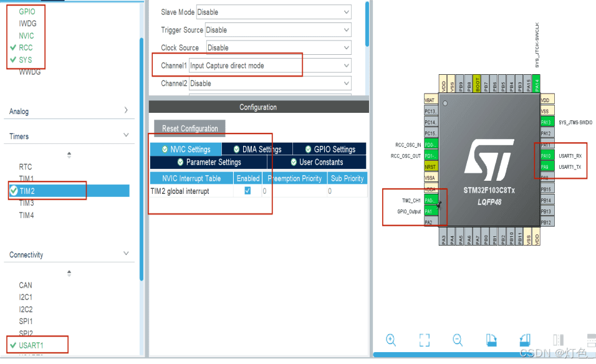Image resolution: width=596 pixels, height=364 pixels.
Task: Select I2C2 under Connectivity
Action: click(x=26, y=309)
